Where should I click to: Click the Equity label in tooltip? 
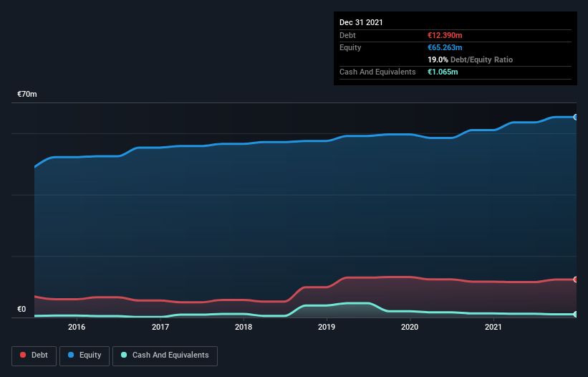[350, 47]
